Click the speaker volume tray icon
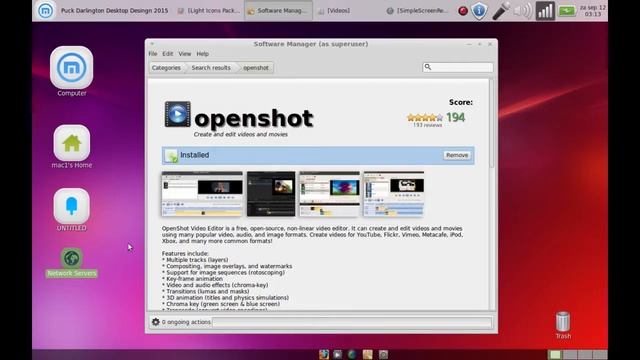Image resolution: width=640 pixels, height=360 pixels. (x=523, y=11)
